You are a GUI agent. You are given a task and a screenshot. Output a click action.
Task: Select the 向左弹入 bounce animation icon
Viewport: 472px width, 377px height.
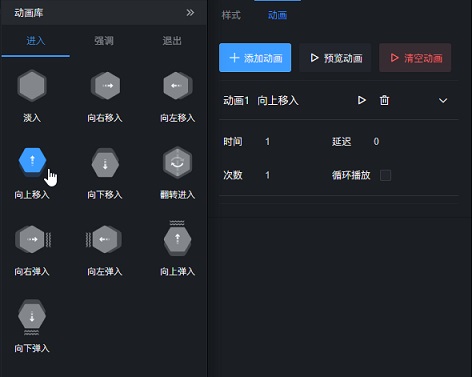[x=104, y=239]
